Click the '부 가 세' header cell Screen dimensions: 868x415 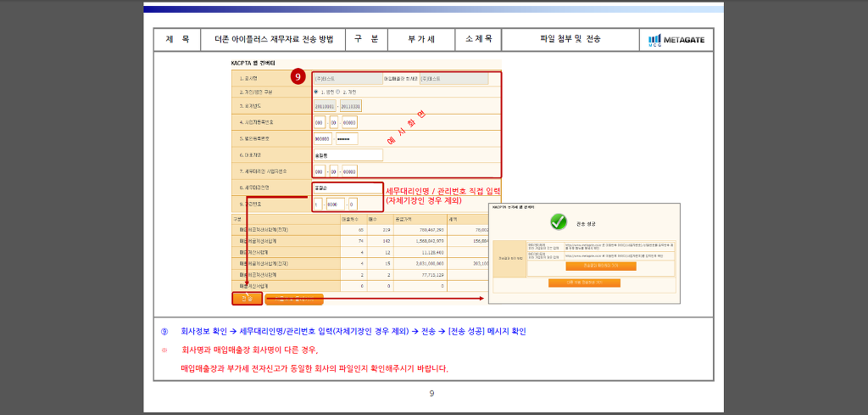click(x=421, y=39)
